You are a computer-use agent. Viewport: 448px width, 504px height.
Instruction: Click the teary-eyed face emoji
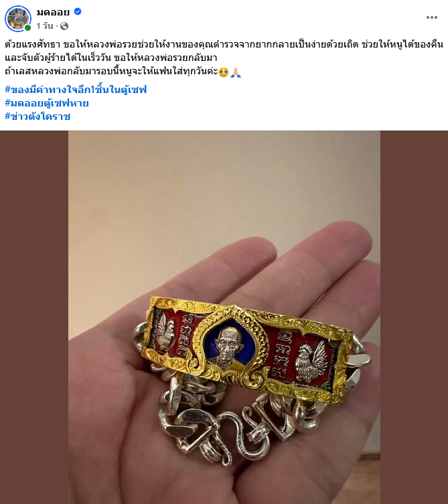[224, 72]
